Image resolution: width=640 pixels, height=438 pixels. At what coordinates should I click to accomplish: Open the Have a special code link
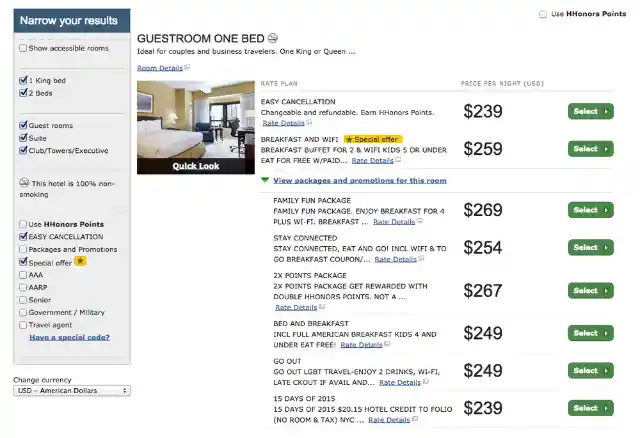pos(69,337)
